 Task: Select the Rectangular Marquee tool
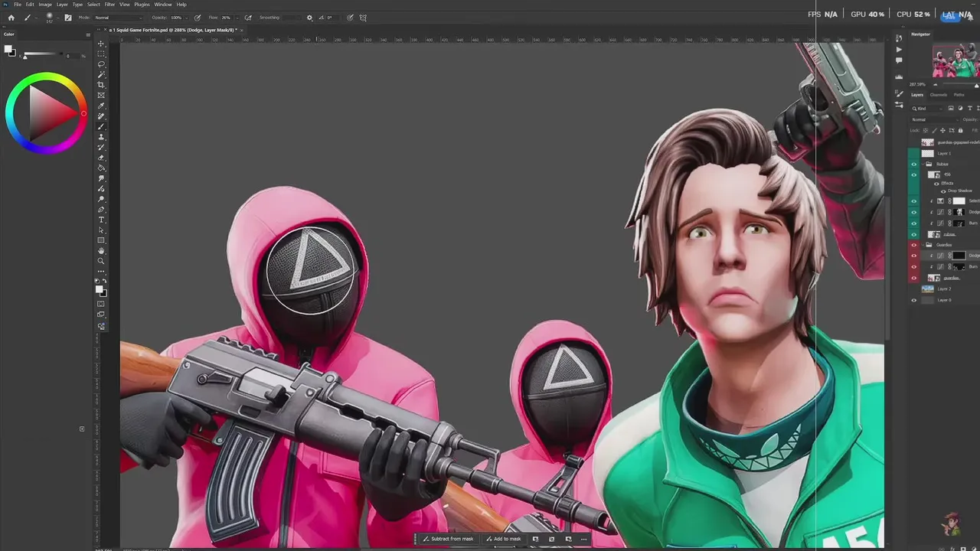tap(101, 54)
